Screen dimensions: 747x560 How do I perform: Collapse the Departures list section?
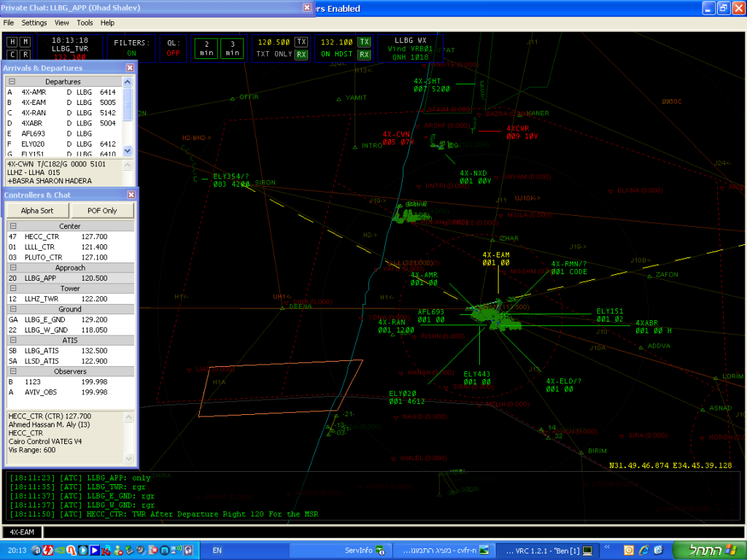coord(12,82)
